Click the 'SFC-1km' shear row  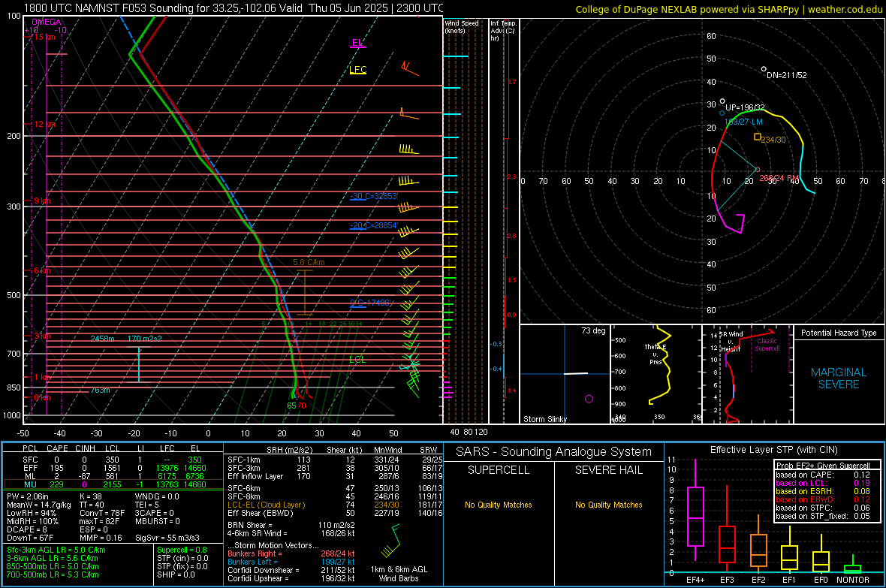pyautogui.click(x=335, y=460)
